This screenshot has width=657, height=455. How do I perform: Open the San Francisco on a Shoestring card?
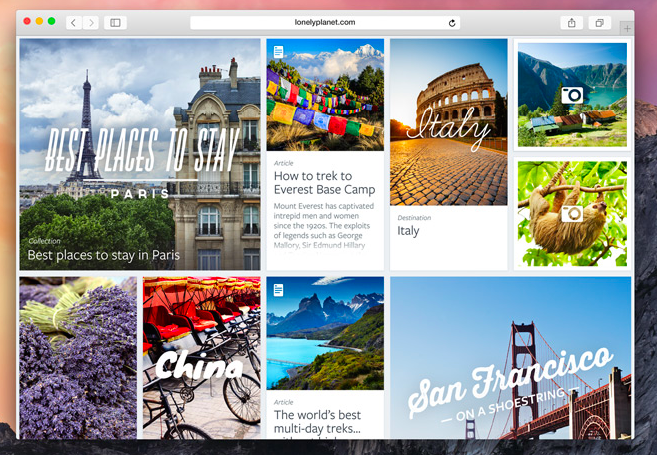pos(510,357)
